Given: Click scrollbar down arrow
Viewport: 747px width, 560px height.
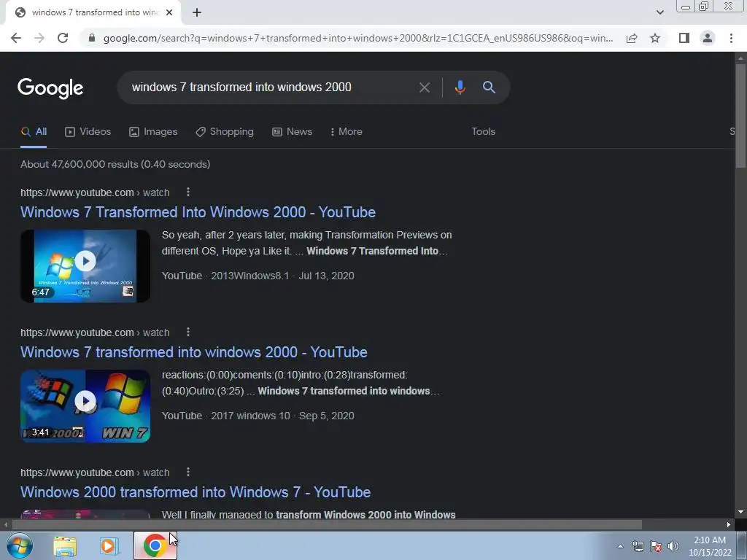Looking at the screenshot, I should (740, 513).
